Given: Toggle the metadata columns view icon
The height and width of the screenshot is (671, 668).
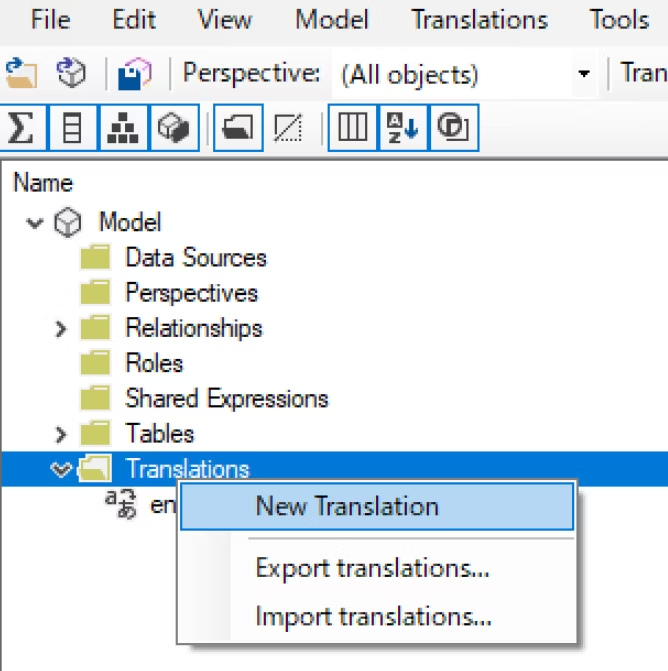Looking at the screenshot, I should (353, 128).
